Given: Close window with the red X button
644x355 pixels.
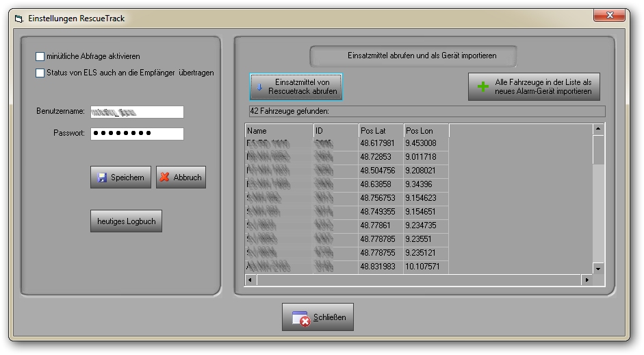Looking at the screenshot, I should pyautogui.click(x=610, y=15).
